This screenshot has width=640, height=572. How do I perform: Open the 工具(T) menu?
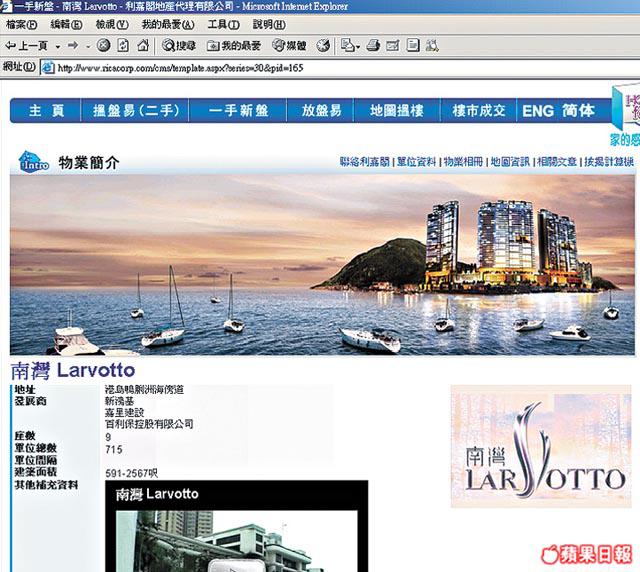point(222,25)
